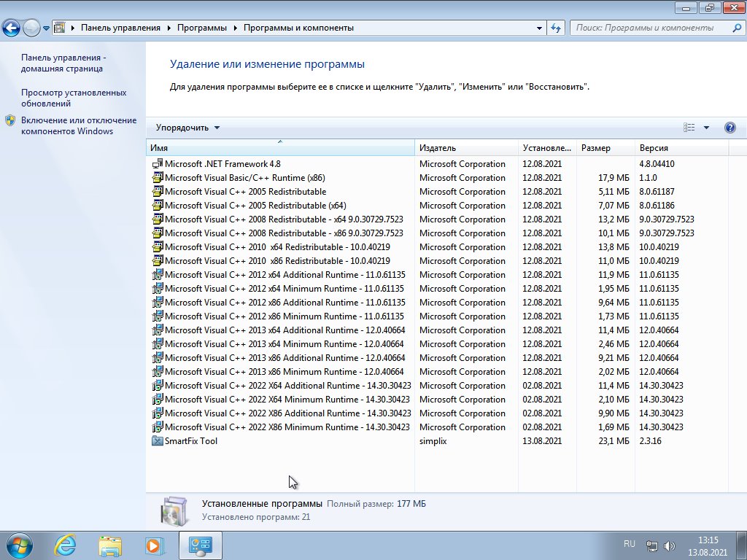
Task: Open the Упорядочить menu
Action: pos(187,128)
